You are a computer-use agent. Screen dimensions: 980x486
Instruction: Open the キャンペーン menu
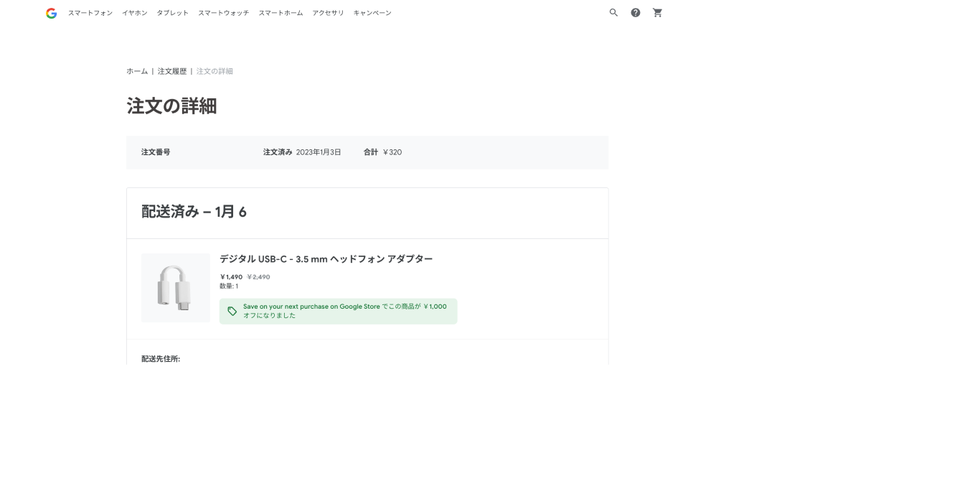(372, 13)
